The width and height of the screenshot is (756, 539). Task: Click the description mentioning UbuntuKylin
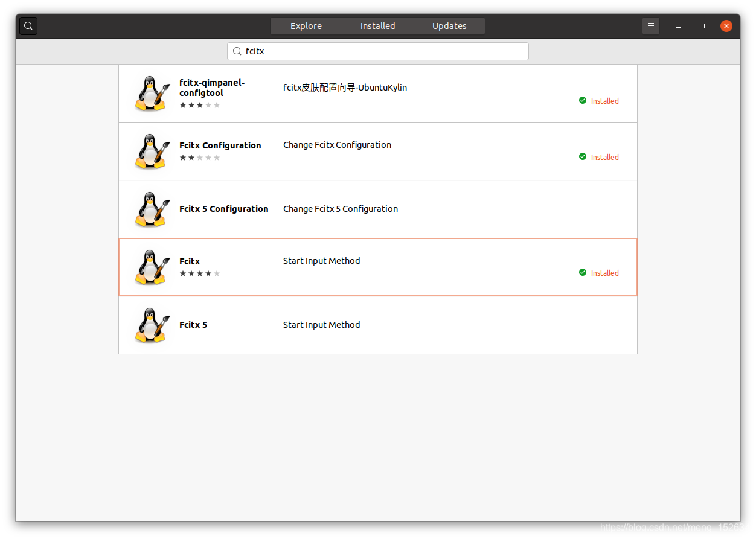[345, 88]
